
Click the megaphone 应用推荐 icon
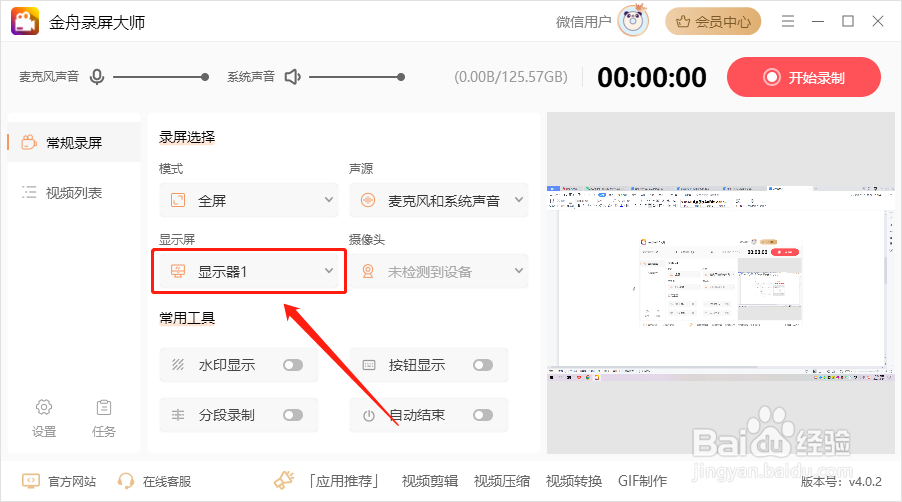tap(284, 480)
